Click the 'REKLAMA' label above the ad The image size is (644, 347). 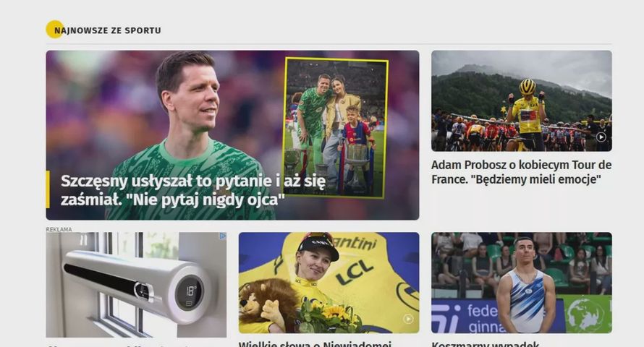click(59, 229)
